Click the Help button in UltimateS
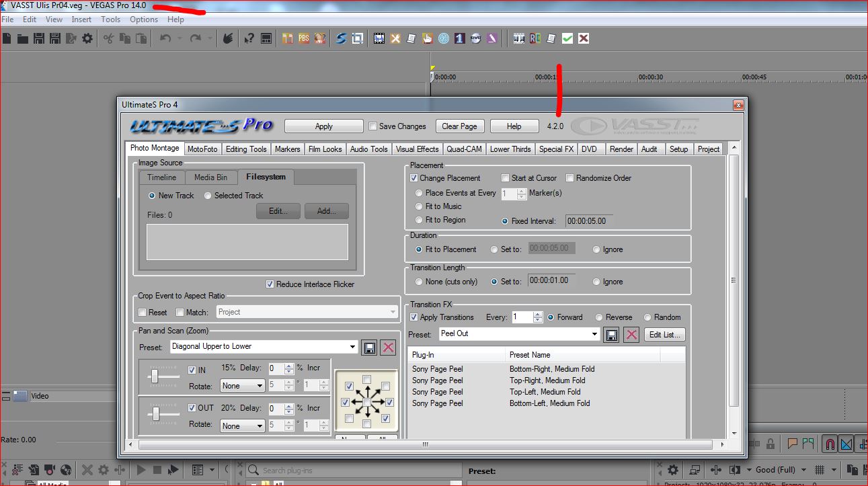 pyautogui.click(x=514, y=126)
